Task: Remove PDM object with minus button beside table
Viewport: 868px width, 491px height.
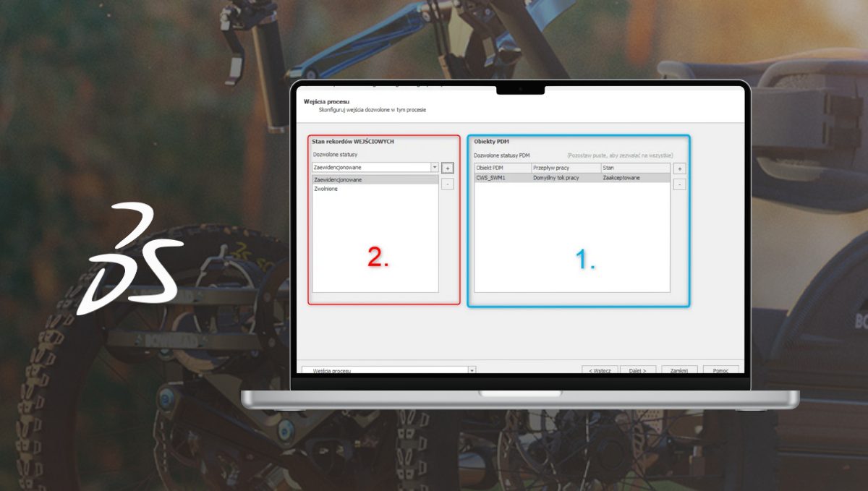Action: point(679,184)
